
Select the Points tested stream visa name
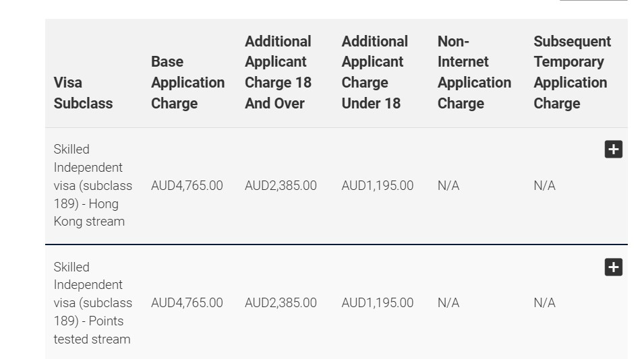click(92, 303)
